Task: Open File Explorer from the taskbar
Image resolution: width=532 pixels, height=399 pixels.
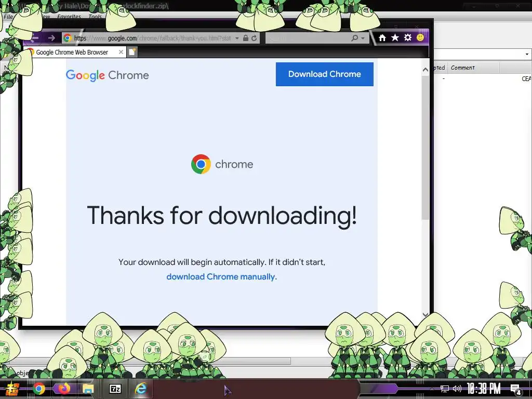Action: point(88,389)
